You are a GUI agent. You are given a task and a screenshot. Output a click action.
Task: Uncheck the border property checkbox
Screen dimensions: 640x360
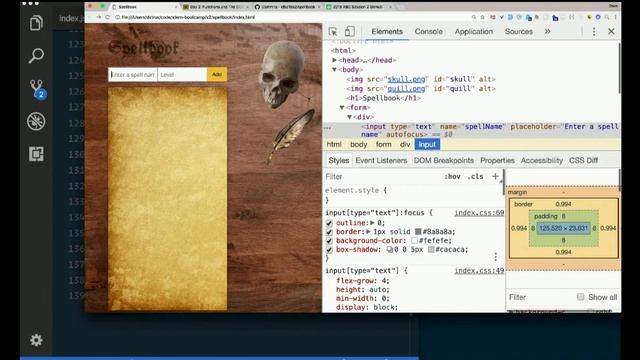[329, 232]
